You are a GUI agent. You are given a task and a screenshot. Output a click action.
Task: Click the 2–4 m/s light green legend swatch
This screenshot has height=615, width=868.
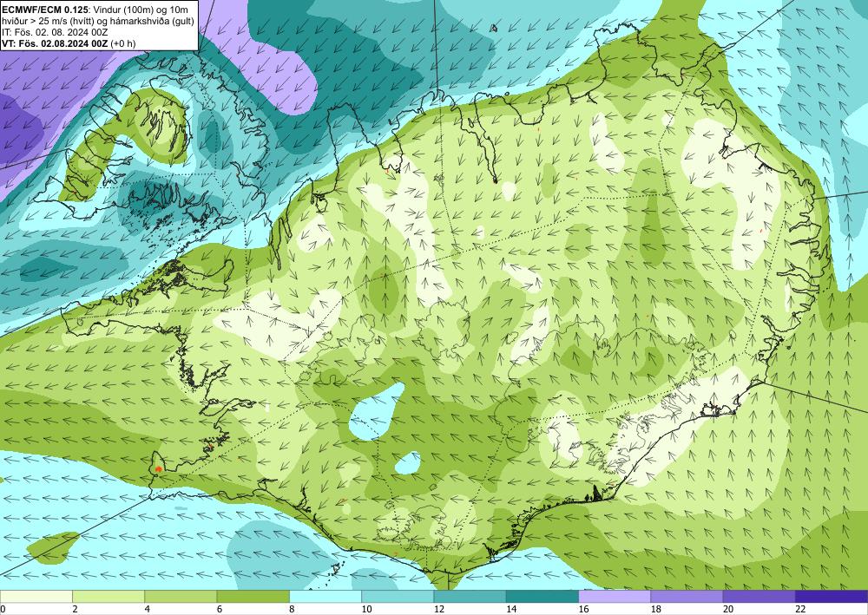pos(108,597)
